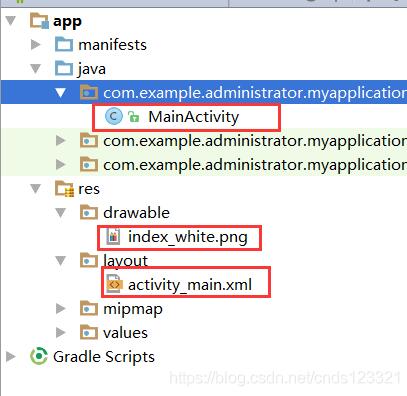Click the activity_main.xml layout file icon
The image size is (407, 396).
[114, 284]
